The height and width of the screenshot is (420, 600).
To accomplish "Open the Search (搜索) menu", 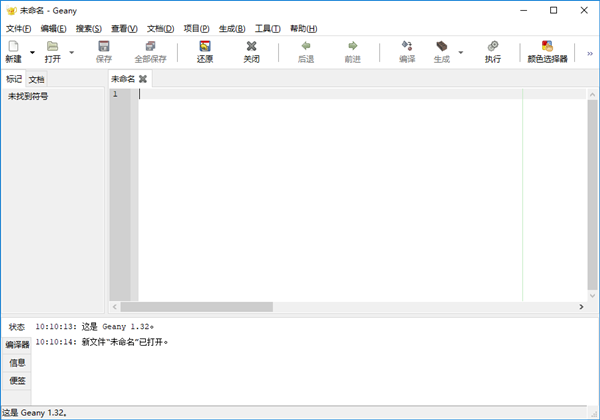I will click(89, 29).
